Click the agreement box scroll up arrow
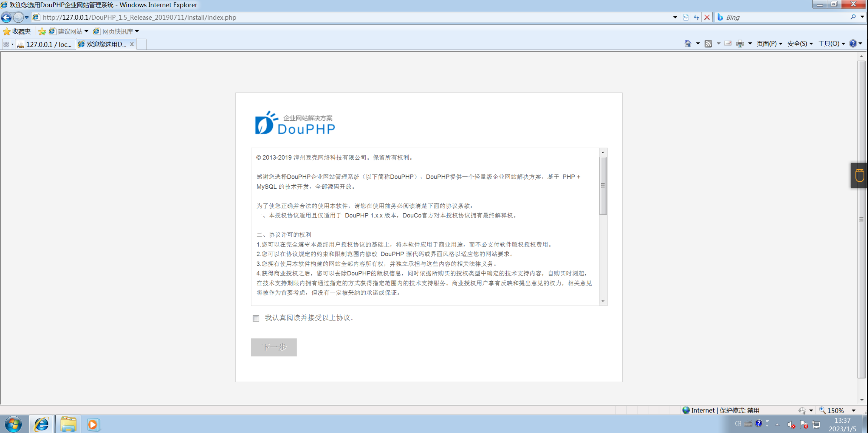This screenshot has width=868, height=433. (x=603, y=152)
